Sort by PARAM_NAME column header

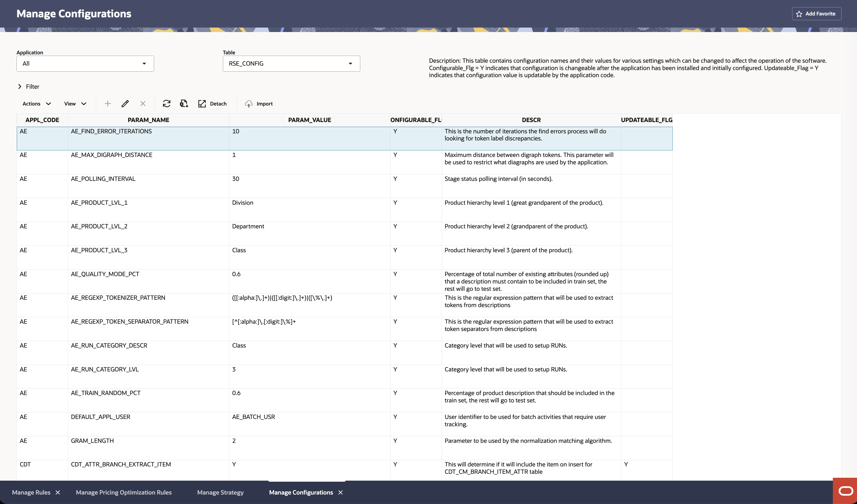pos(148,120)
